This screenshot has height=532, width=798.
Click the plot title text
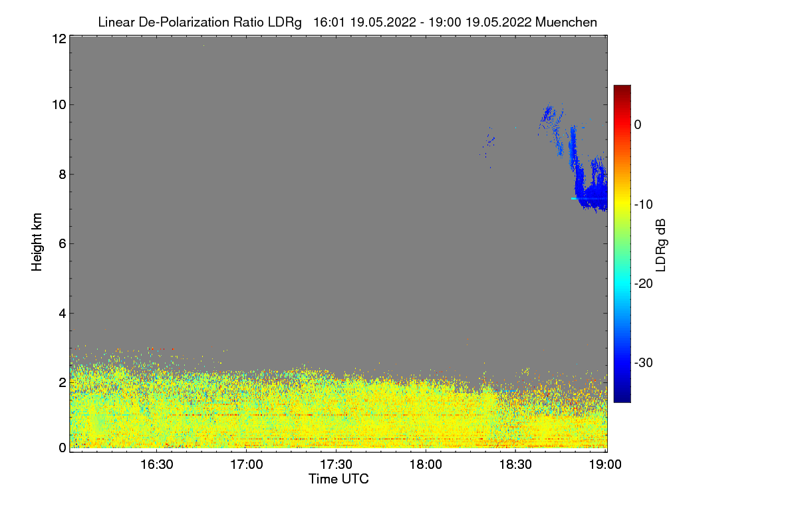tap(347, 22)
